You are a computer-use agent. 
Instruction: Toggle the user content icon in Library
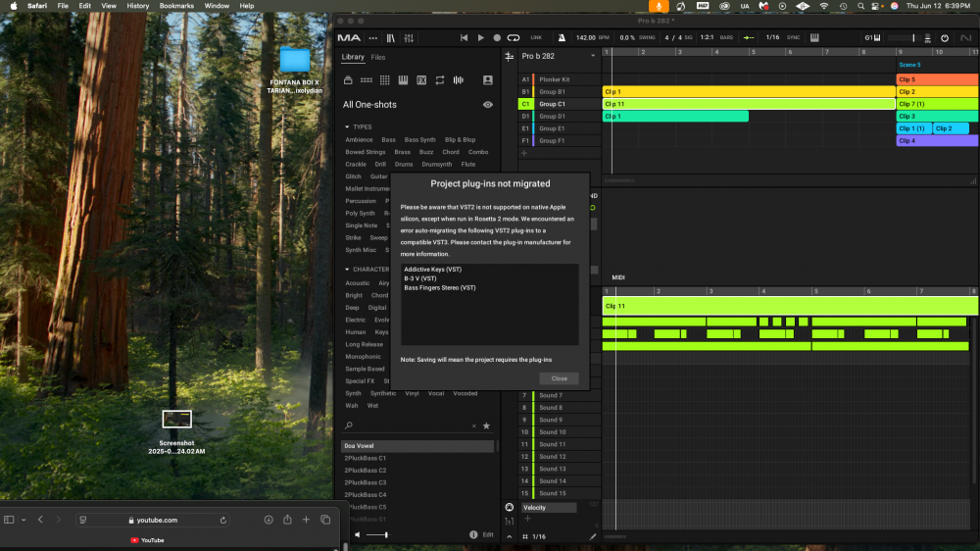[487, 80]
